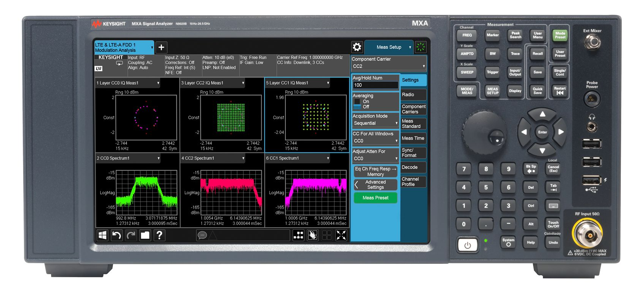Toggle the Touch On/Off key
The height and width of the screenshot is (292, 644).
[553, 224]
